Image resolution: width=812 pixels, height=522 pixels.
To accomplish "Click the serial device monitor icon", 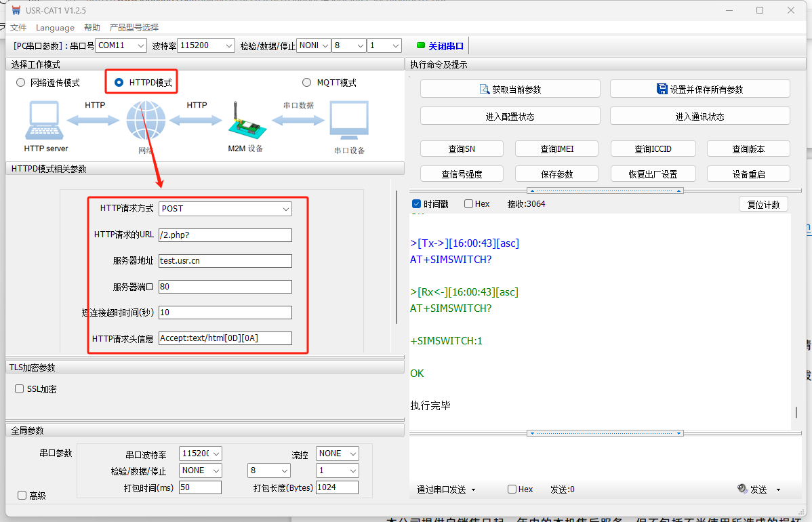I will coord(349,121).
